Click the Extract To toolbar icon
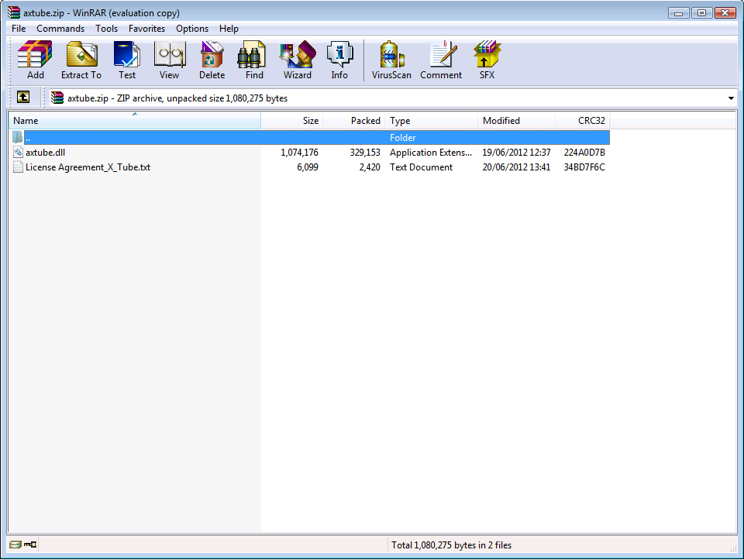The image size is (744, 560). tap(81, 54)
